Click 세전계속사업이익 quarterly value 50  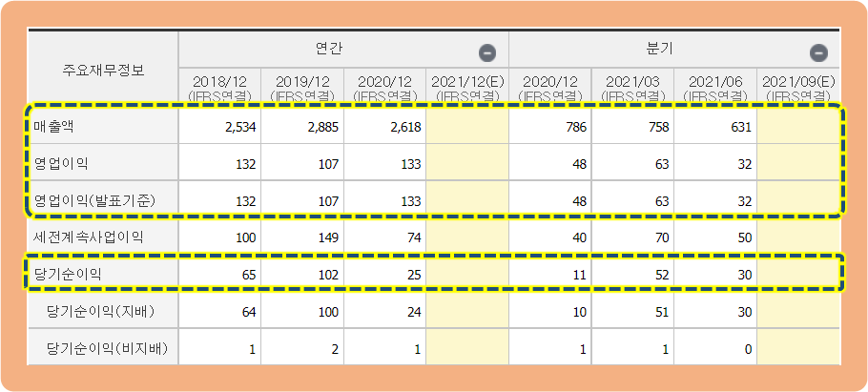[745, 238]
